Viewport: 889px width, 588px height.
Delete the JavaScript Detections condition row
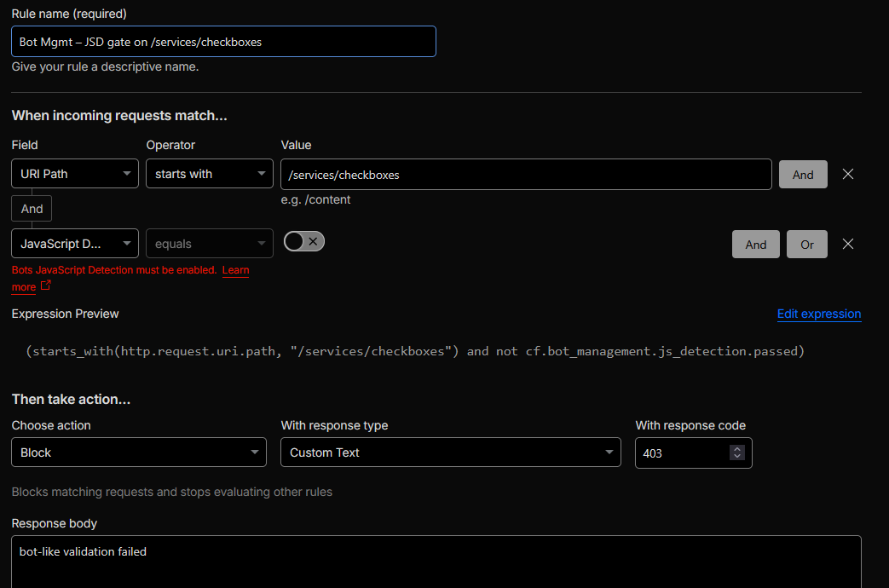tap(847, 244)
